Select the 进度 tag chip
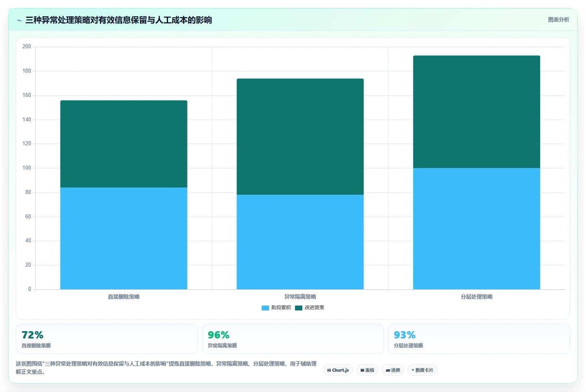This screenshot has height=392, width=586. tap(393, 370)
